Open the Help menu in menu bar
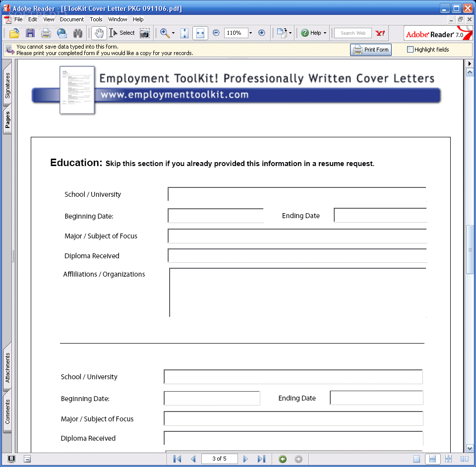 [x=138, y=19]
